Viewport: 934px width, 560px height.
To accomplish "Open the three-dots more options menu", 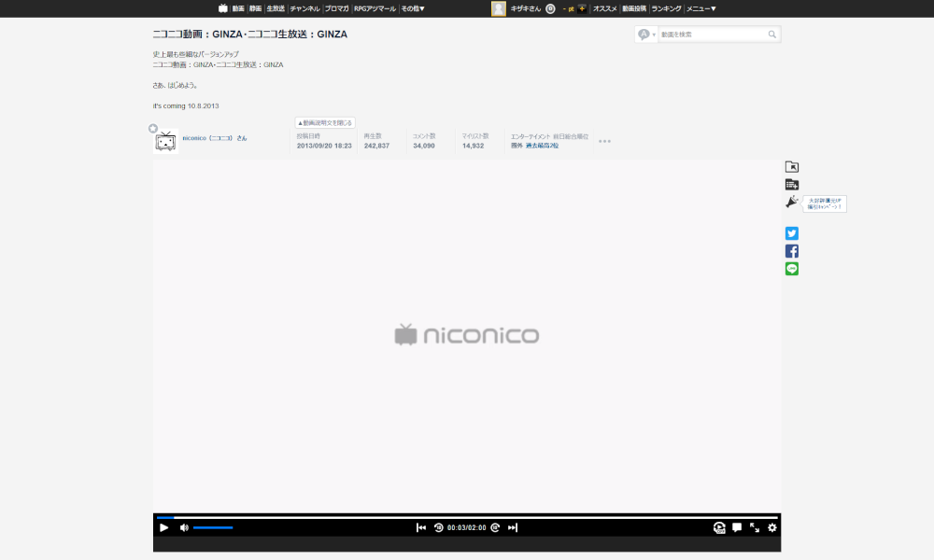I will 604,142.
